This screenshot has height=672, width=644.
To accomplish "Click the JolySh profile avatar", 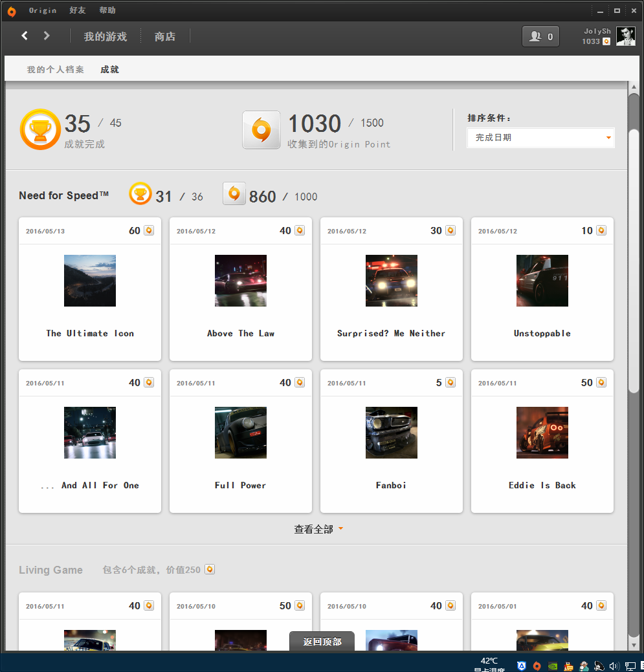I will point(626,36).
